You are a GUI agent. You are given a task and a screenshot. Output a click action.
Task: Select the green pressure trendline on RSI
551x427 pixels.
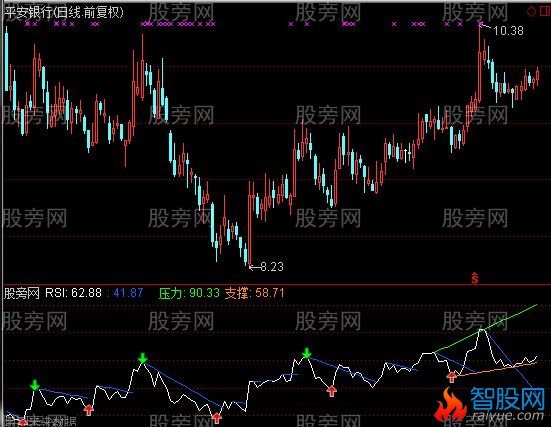point(485,329)
